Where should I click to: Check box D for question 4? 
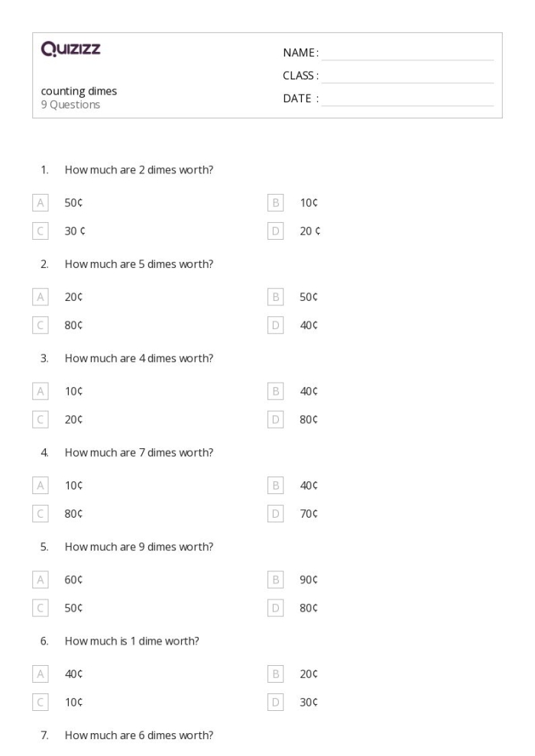[x=275, y=513]
